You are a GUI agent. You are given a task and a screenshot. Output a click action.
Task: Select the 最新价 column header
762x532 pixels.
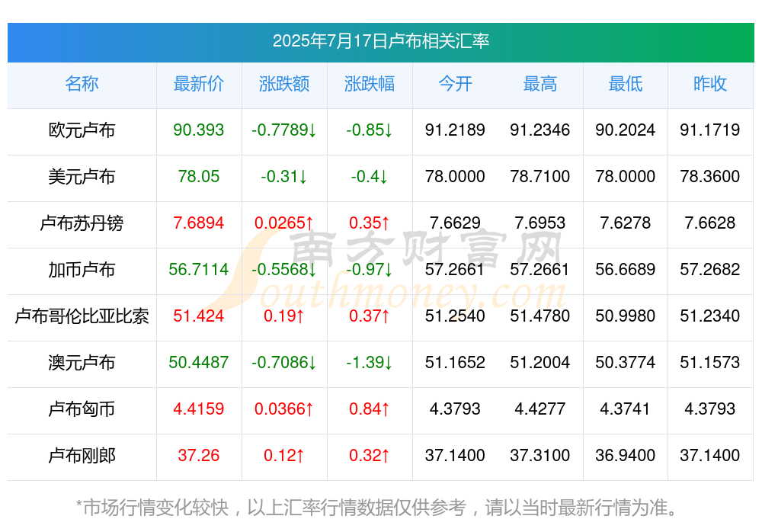pos(199,84)
